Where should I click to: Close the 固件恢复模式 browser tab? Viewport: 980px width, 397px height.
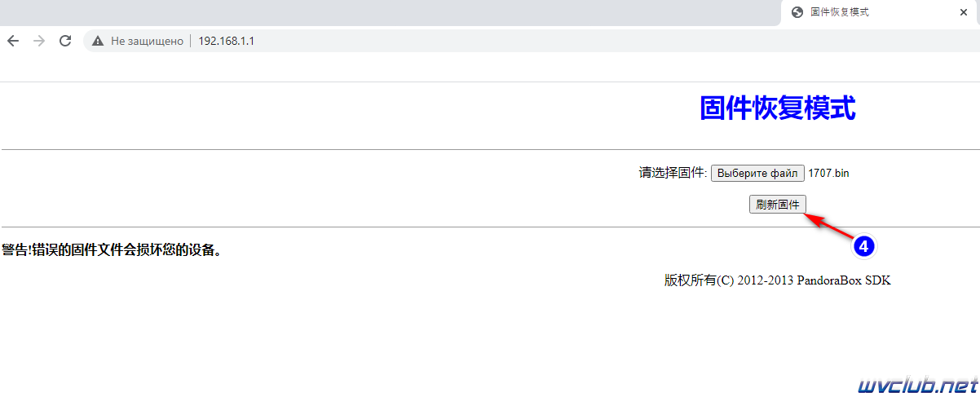click(964, 12)
